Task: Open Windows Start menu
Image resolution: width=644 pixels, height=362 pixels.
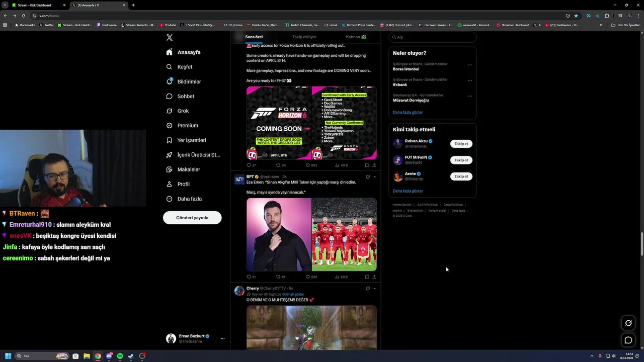Action: (8, 356)
